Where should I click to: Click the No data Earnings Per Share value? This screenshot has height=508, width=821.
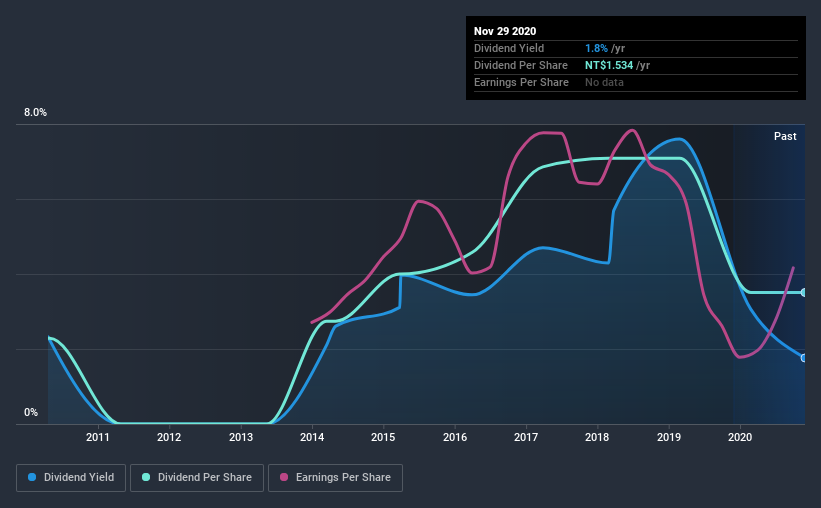(604, 82)
